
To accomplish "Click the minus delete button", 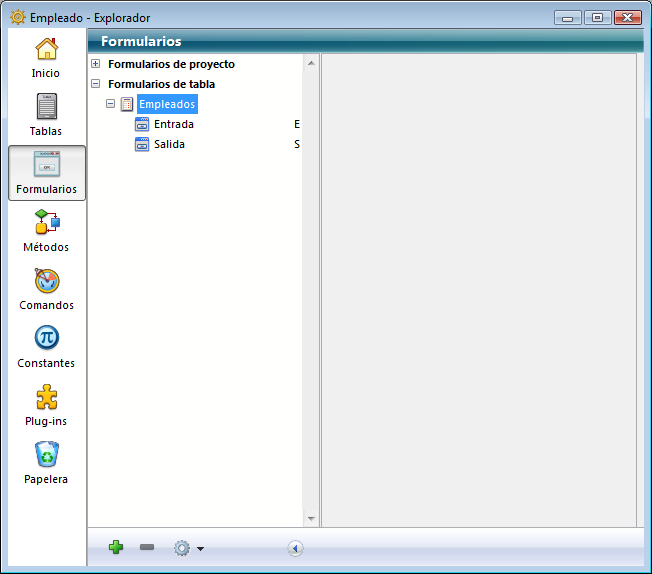I will click(x=147, y=547).
